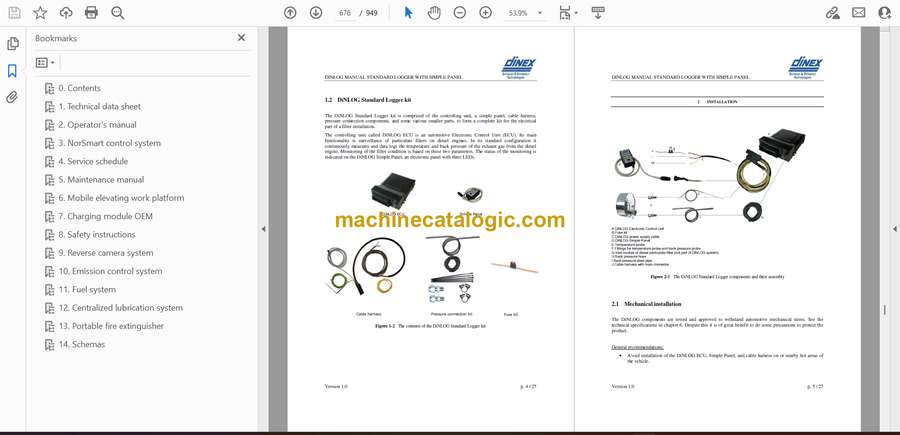Screen dimensions: 900x435
Task: Click bookmark icon beside 14. Schemas
Action: (50, 345)
